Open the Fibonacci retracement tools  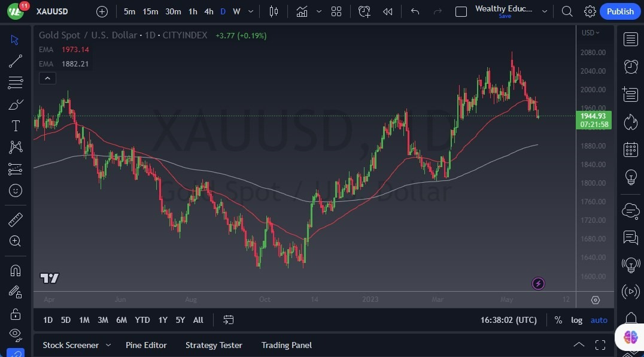pyautogui.click(x=15, y=83)
